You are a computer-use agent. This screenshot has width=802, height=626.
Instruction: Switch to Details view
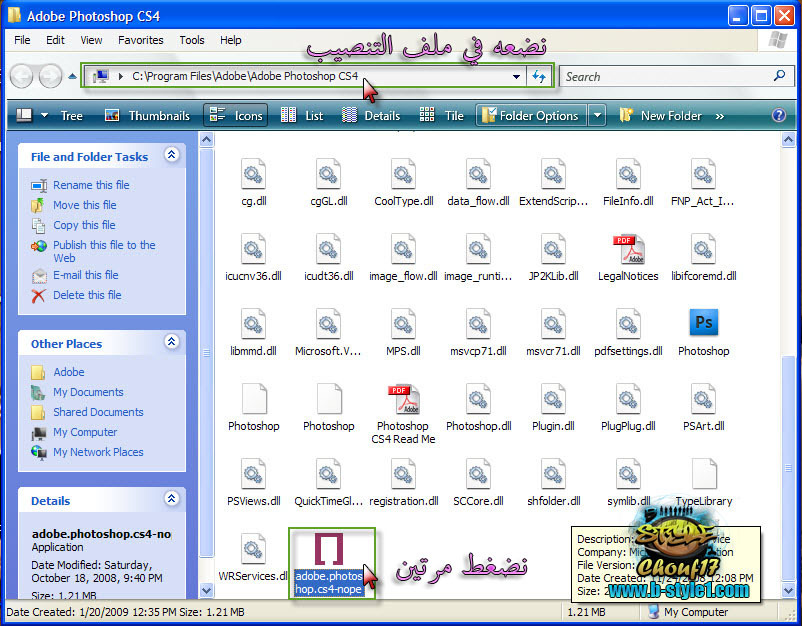tap(371, 116)
